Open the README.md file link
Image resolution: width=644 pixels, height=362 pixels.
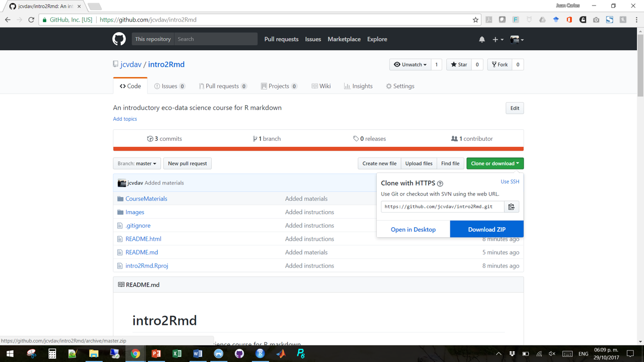(142, 252)
